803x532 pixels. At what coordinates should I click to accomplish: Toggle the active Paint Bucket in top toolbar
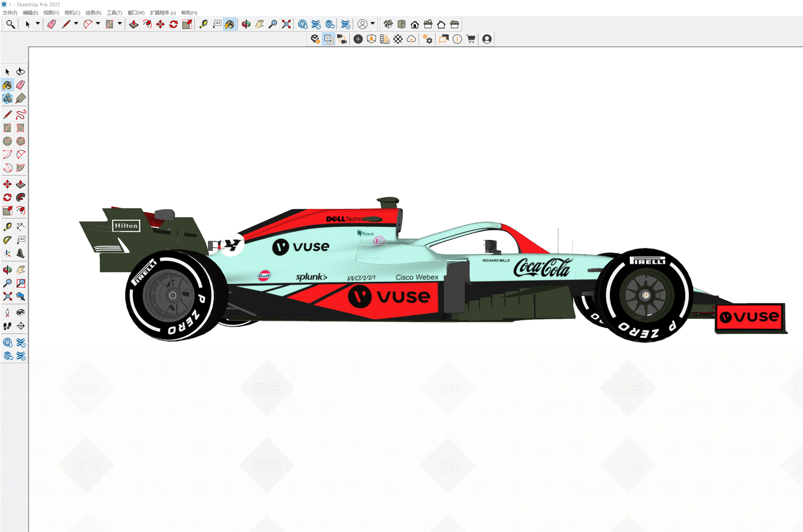click(x=229, y=24)
